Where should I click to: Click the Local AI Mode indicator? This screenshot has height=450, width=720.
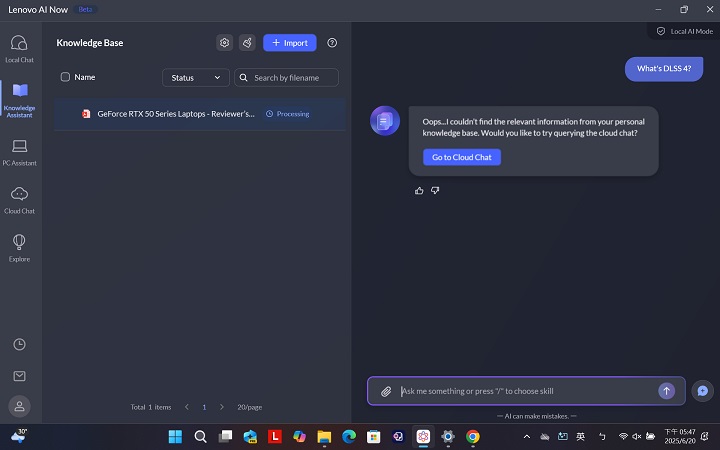[685, 31]
